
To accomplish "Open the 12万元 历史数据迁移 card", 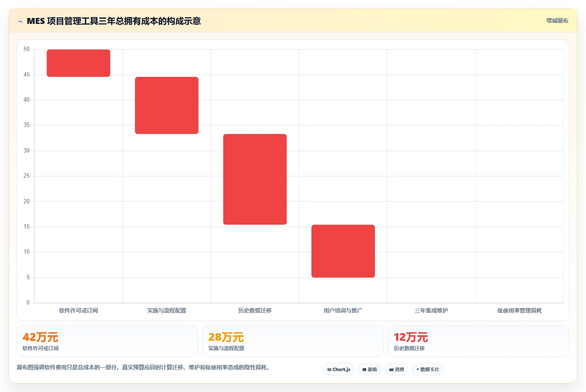I will [x=478, y=341].
